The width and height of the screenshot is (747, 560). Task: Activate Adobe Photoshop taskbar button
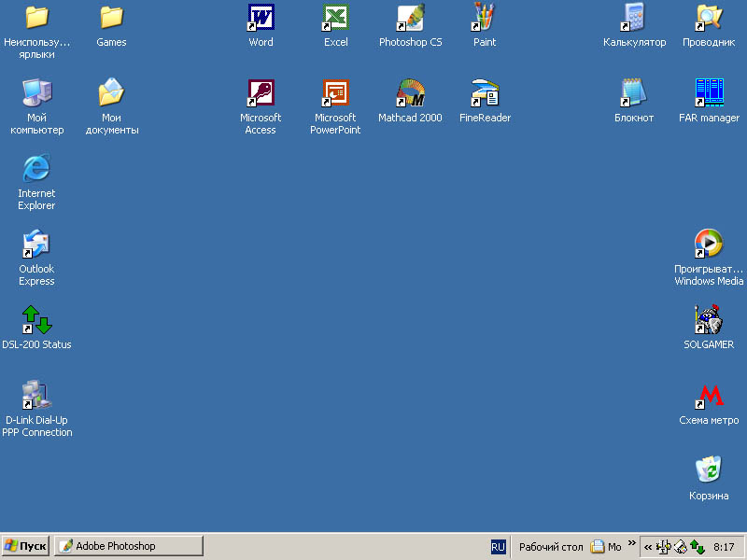tap(129, 546)
